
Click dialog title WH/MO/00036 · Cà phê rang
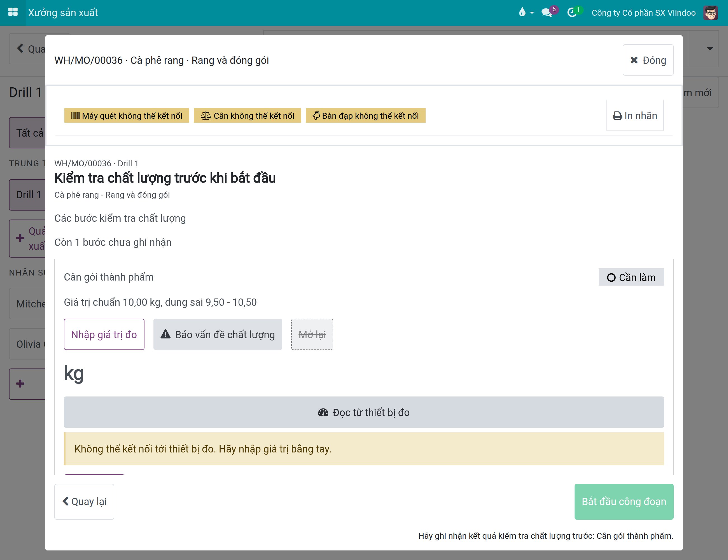[x=162, y=60]
